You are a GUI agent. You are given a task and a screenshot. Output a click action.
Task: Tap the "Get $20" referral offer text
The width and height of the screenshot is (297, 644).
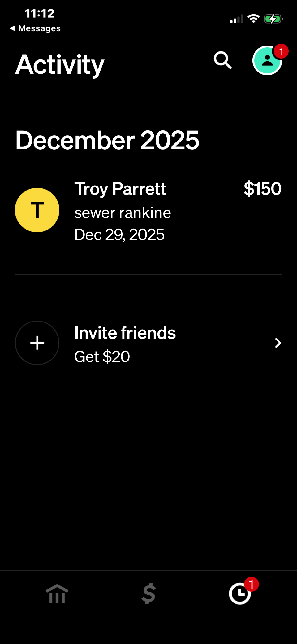click(102, 357)
